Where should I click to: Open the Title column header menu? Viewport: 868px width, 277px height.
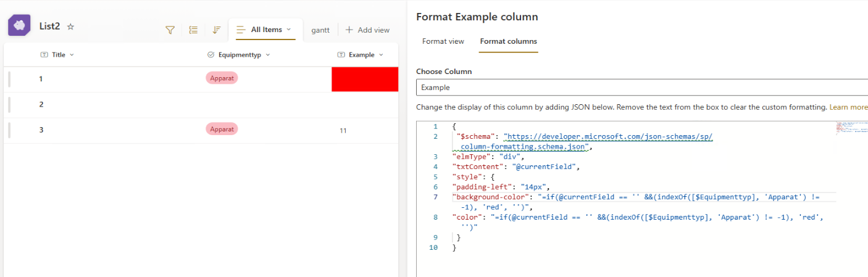click(72, 55)
